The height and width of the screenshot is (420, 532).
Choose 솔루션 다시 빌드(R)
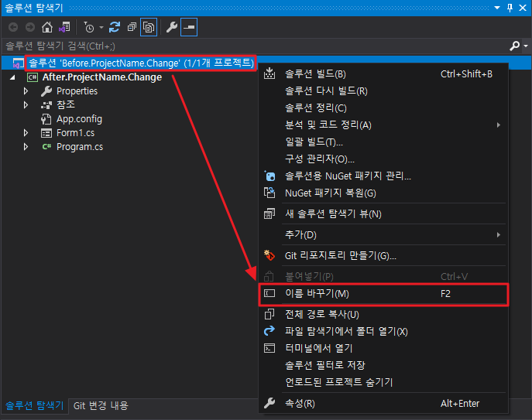click(x=383, y=90)
